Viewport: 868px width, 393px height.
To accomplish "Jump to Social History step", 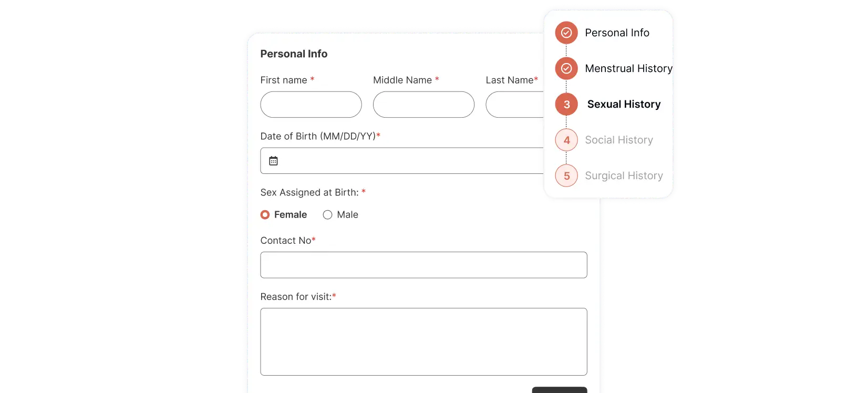I will [x=619, y=140].
